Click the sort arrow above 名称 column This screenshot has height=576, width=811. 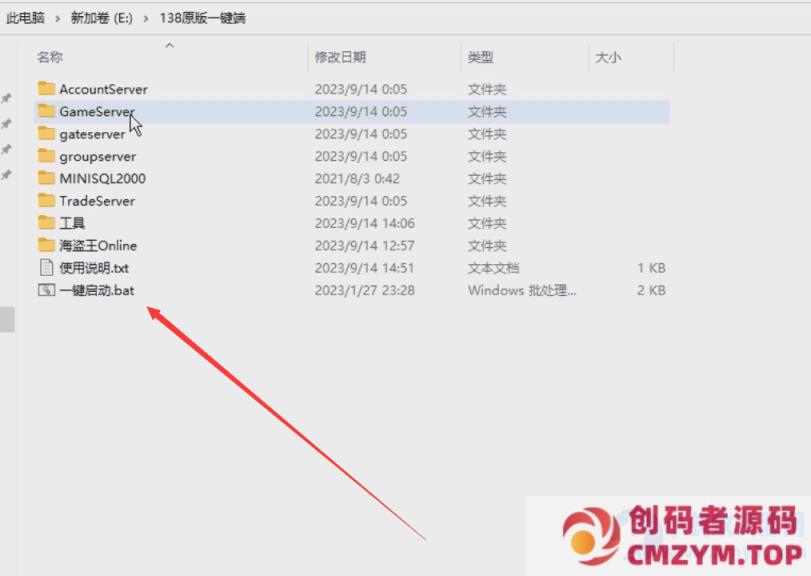(169, 44)
